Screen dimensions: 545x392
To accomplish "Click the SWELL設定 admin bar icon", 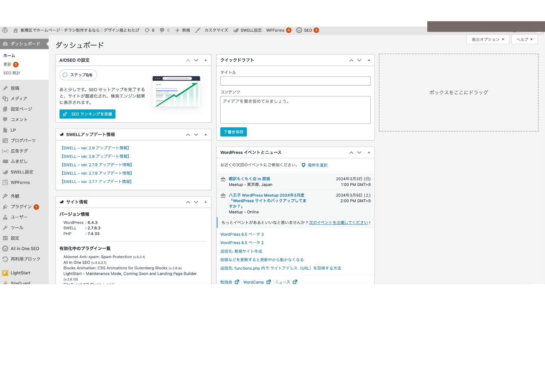I will coord(235,30).
